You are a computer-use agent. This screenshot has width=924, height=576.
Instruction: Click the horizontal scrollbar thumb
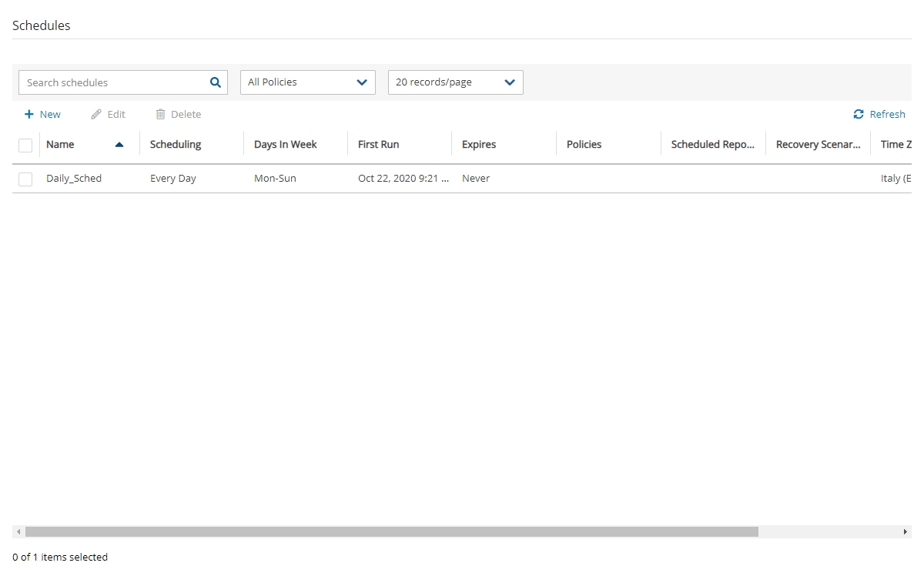click(x=391, y=532)
